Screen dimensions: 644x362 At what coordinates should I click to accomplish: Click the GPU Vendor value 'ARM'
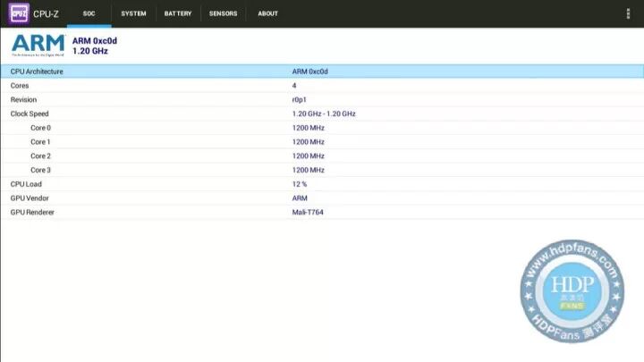[x=300, y=198]
